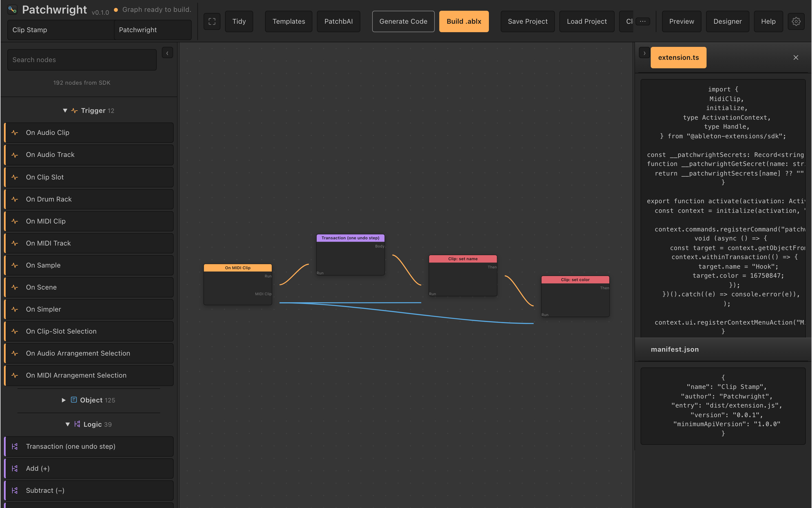Click Load Project
Image resolution: width=812 pixels, height=508 pixels.
pyautogui.click(x=586, y=21)
